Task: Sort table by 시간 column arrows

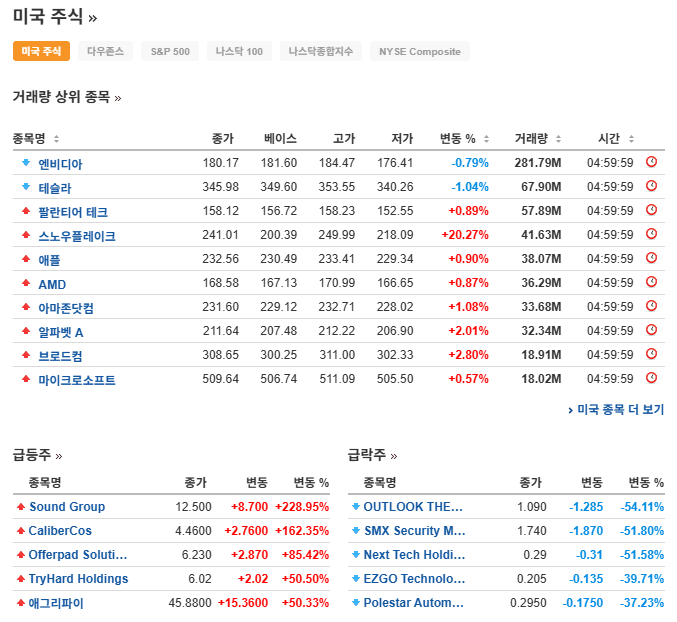Action: pyautogui.click(x=631, y=139)
